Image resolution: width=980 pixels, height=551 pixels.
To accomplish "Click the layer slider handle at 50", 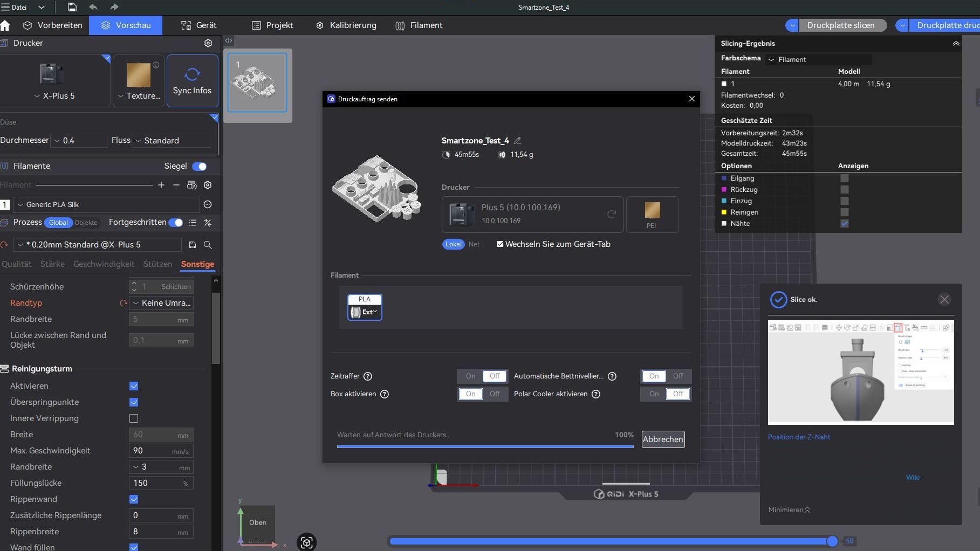I will pyautogui.click(x=832, y=541).
